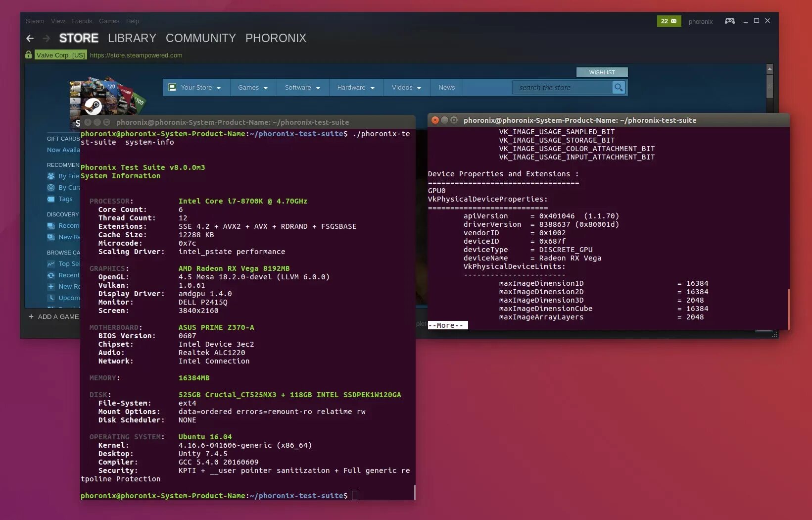The height and width of the screenshot is (520, 812).
Task: Click the 'ASUS PRIME Z370-A' text
Action: (216, 327)
